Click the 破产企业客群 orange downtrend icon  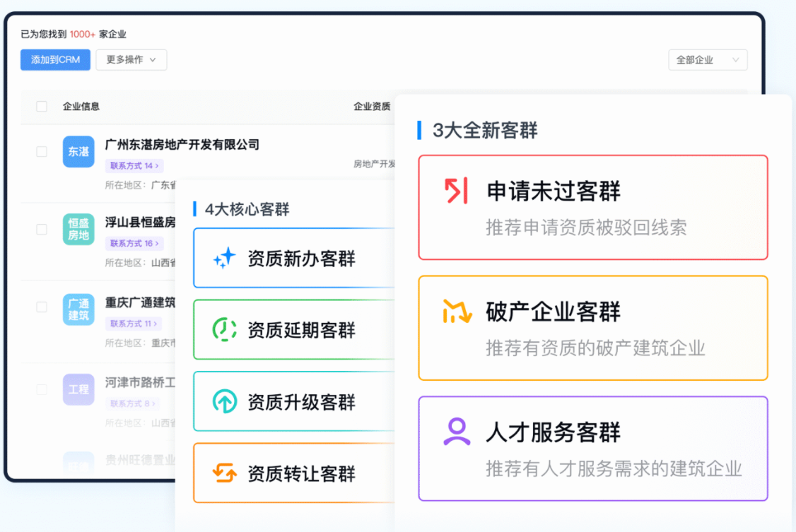click(457, 312)
